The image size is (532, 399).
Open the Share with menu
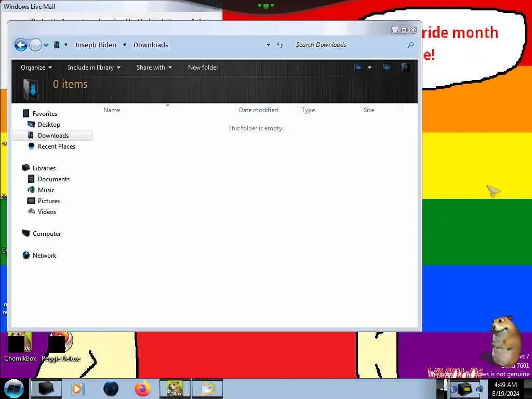154,67
